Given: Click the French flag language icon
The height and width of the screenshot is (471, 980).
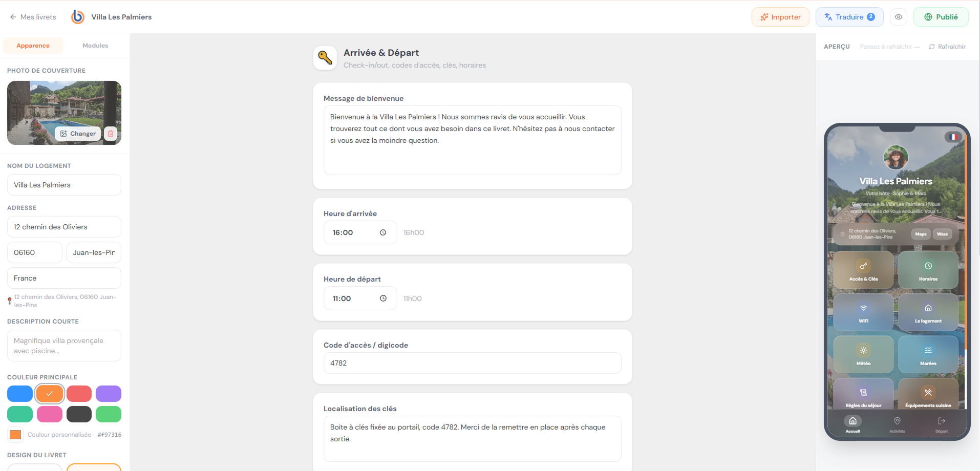Looking at the screenshot, I should tap(953, 137).
